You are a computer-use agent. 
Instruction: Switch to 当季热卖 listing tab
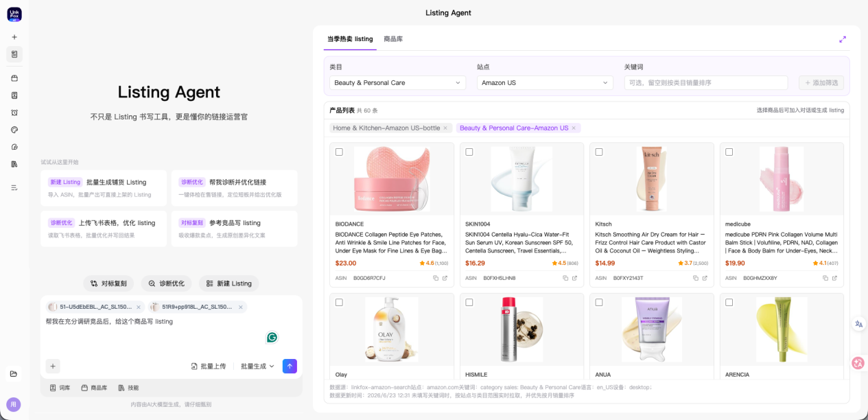coord(350,39)
